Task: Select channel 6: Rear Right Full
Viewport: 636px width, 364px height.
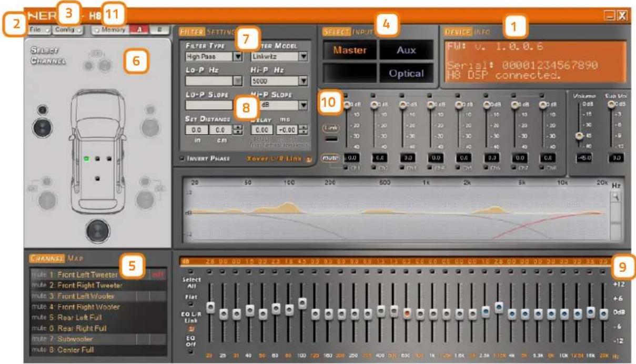Action: coord(98,328)
